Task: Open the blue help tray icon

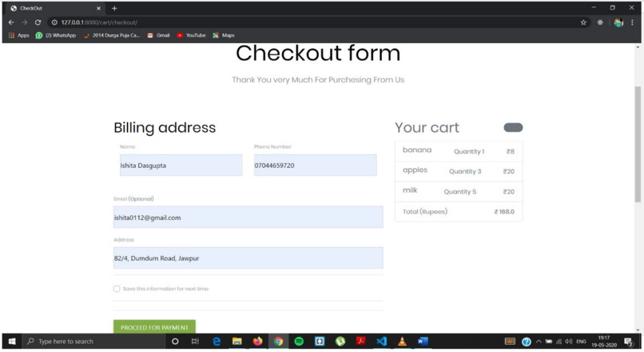Action: 526,342
